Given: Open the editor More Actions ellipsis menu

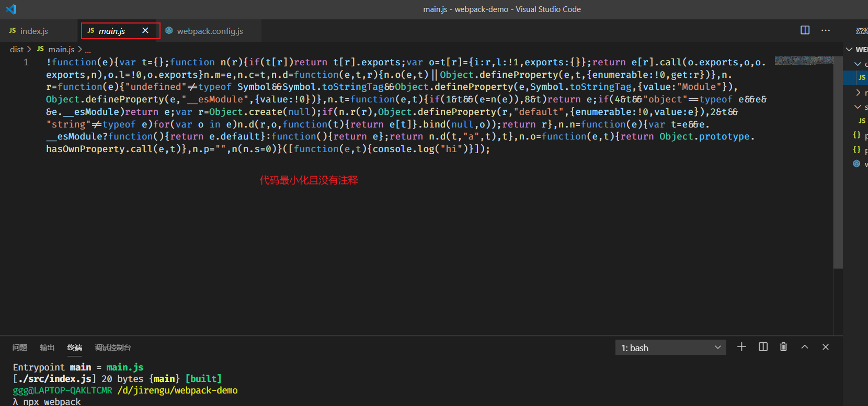Looking at the screenshot, I should pos(826,30).
